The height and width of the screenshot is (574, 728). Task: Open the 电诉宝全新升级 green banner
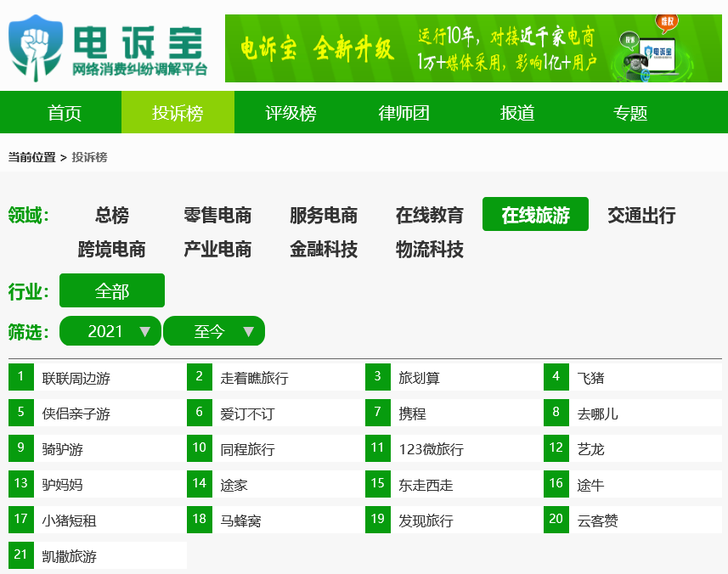pos(473,48)
